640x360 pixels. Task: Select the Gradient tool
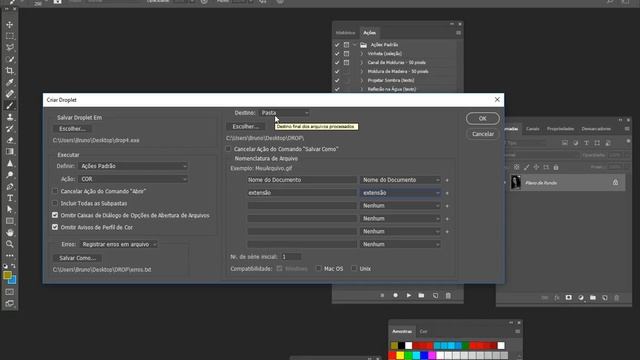coord(9,151)
